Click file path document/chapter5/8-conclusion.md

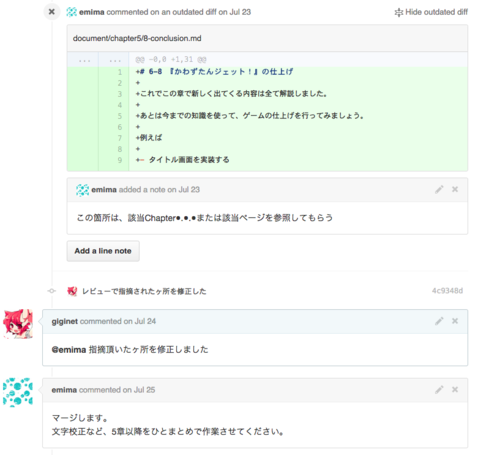(x=137, y=38)
